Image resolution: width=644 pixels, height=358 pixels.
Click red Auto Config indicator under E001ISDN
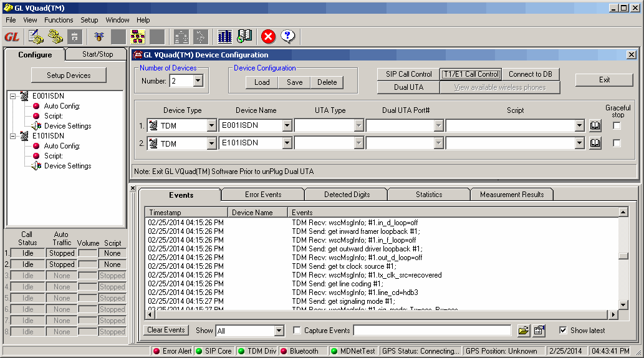[x=36, y=106]
